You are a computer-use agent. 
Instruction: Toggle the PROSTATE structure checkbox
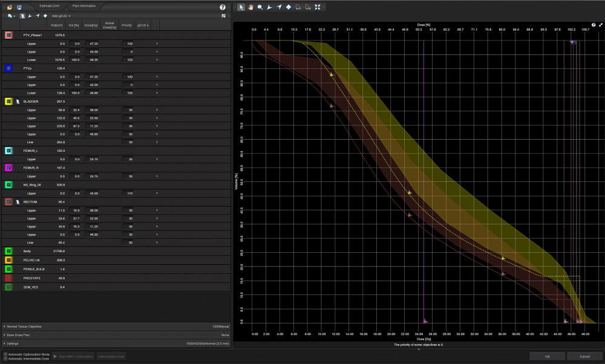click(8, 278)
